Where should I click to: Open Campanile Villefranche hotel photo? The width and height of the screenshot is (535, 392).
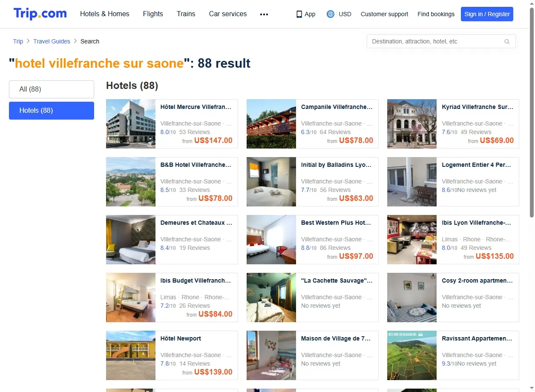(271, 124)
